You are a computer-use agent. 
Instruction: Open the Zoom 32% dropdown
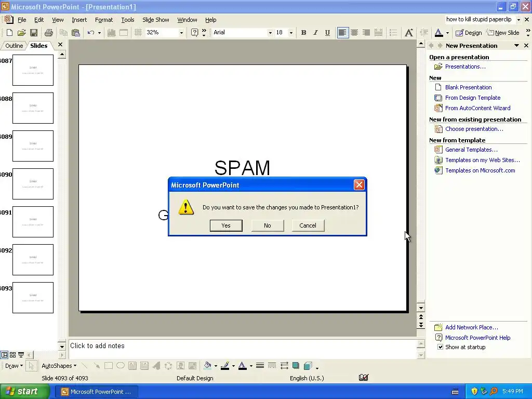(181, 33)
